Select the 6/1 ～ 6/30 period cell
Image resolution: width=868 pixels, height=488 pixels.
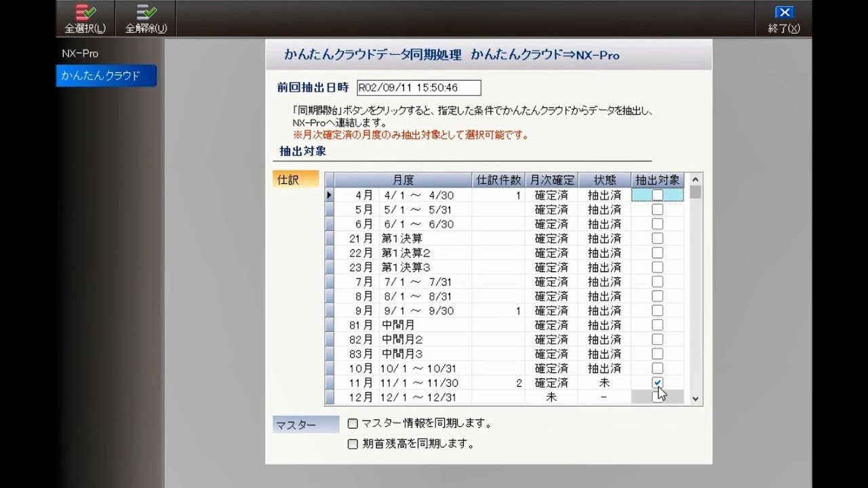pyautogui.click(x=425, y=224)
